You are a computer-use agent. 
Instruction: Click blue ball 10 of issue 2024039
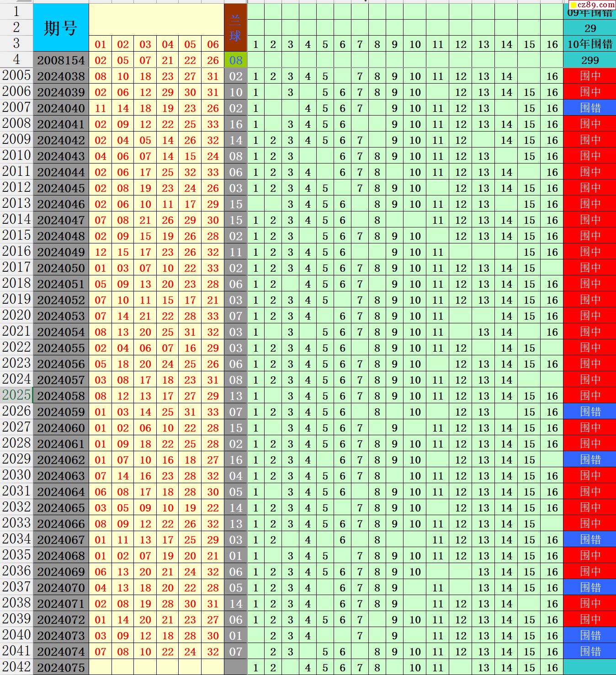(x=235, y=92)
